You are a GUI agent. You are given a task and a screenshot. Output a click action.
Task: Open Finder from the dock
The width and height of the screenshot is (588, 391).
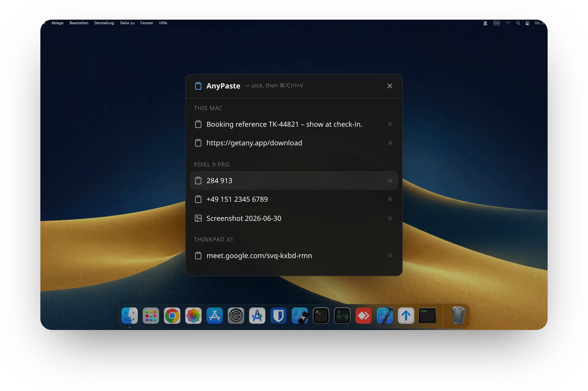pos(130,315)
